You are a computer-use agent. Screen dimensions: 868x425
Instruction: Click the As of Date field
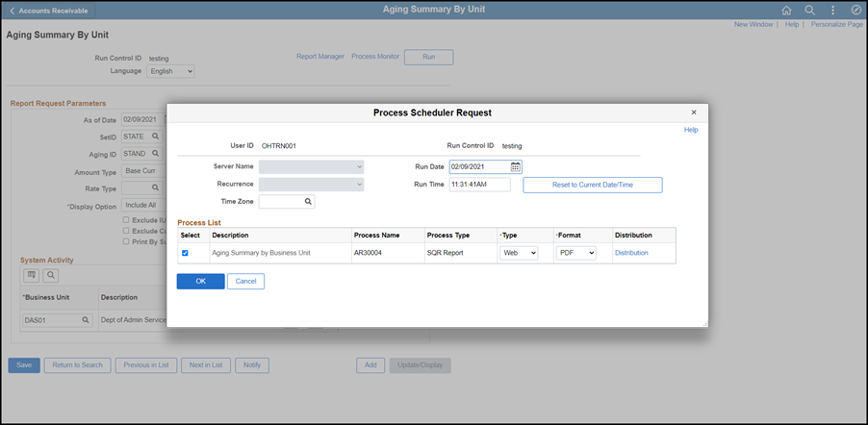click(x=142, y=119)
